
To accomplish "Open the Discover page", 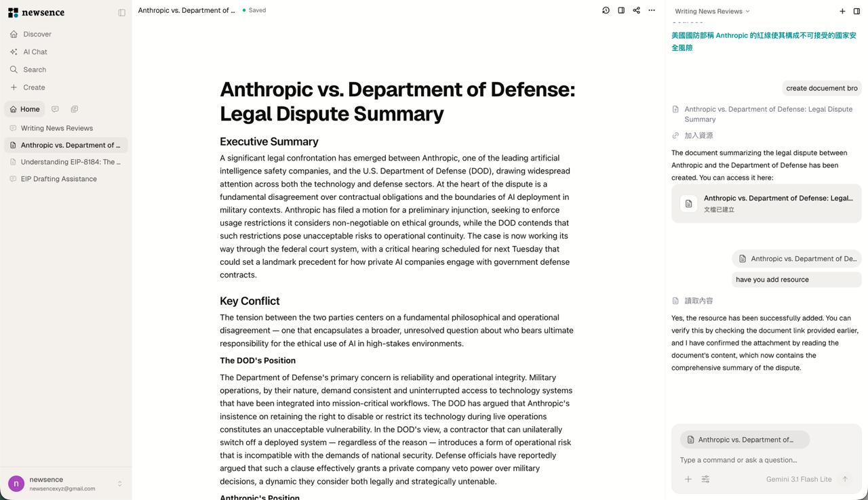I will click(x=37, y=34).
